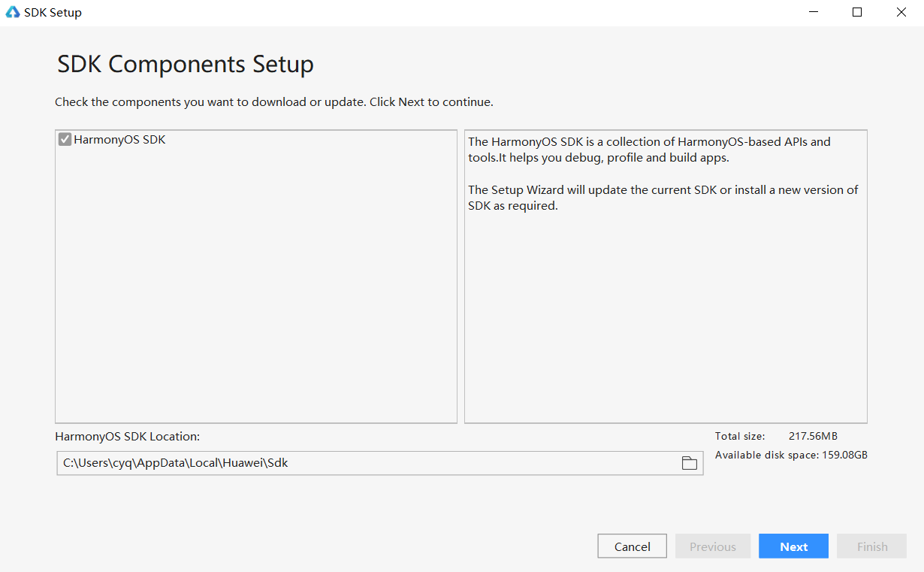Click the folder browse icon for SDK location
The height and width of the screenshot is (572, 924).
coord(689,463)
